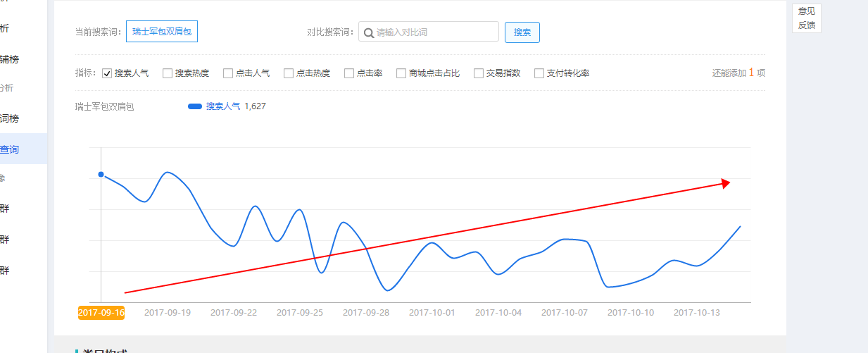
Task: Click the blue 搜索人气 legend marker
Action: 195,106
